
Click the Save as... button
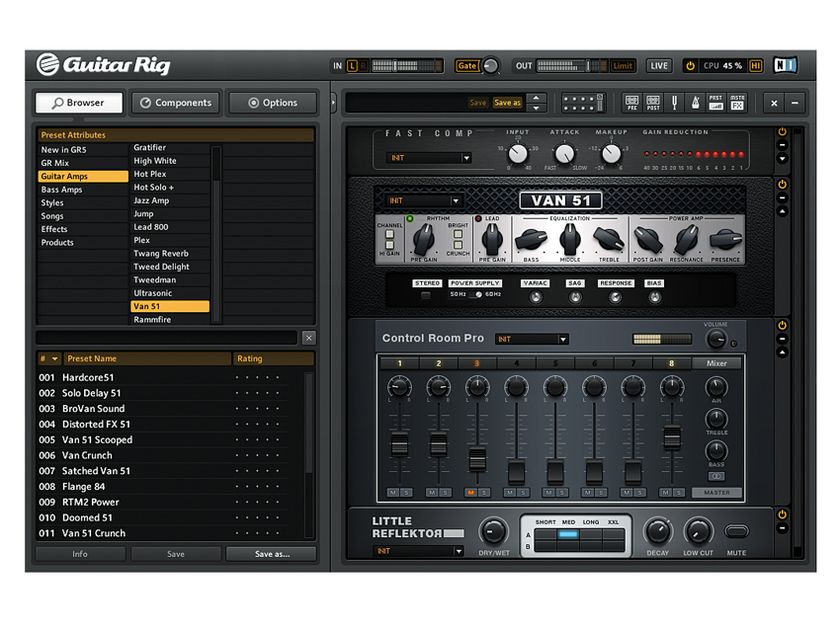[x=271, y=553]
